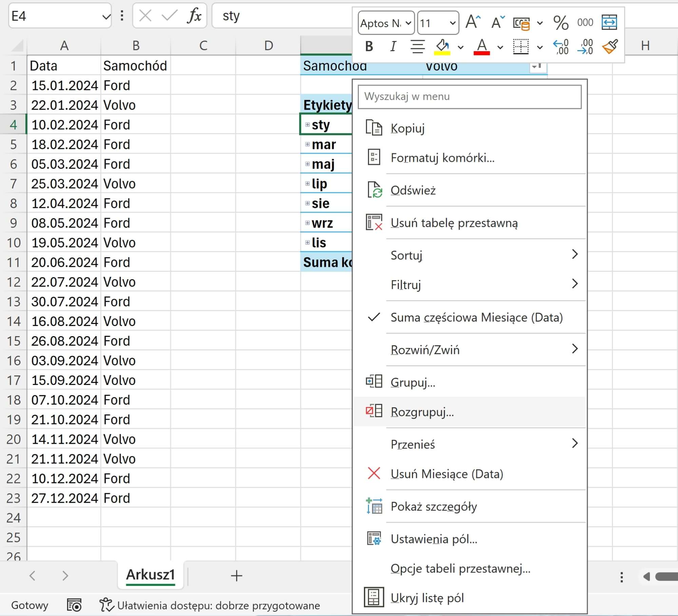Expand the 'sty' month group
The image size is (678, 616).
[x=307, y=125]
